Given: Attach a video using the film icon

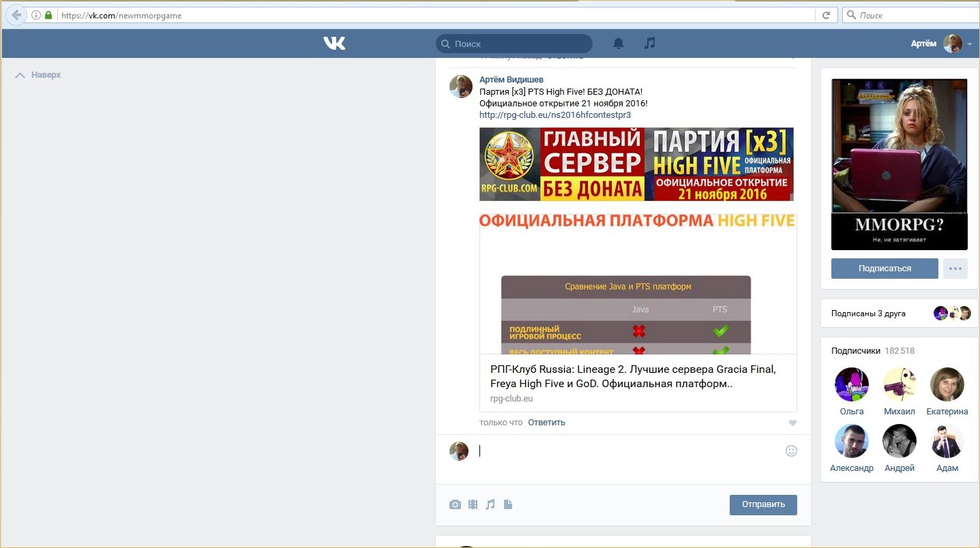Looking at the screenshot, I should pos(473,505).
